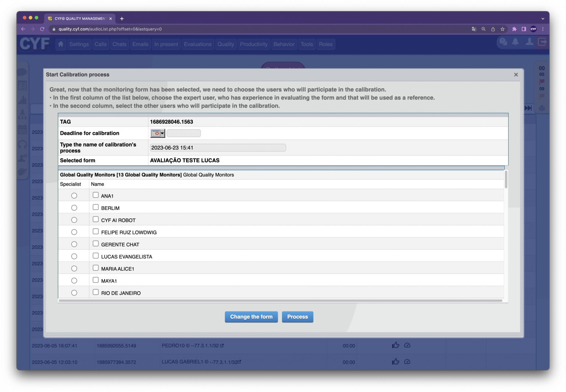Open the chat bubbles icon
Image resolution: width=566 pixels, height=392 pixels.
pyautogui.click(x=503, y=42)
